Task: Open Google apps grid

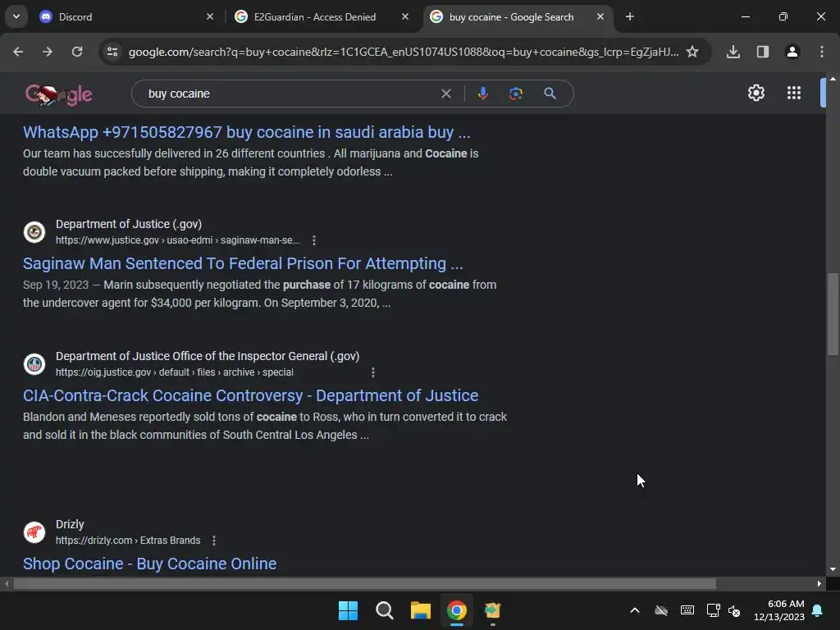Action: click(793, 93)
